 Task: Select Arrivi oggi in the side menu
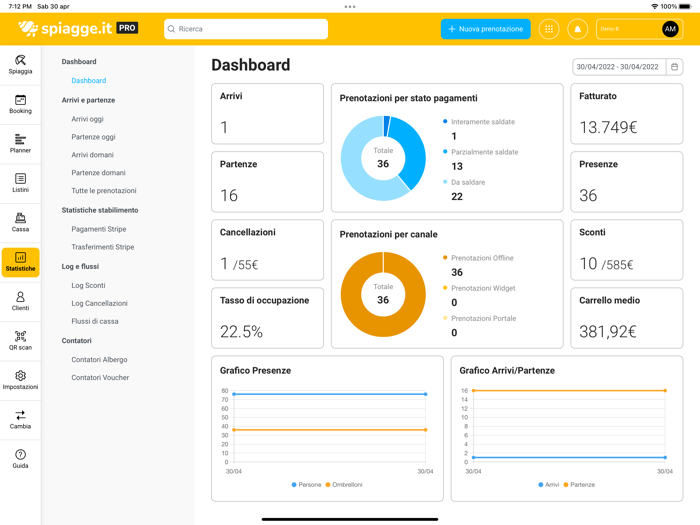[88, 119]
